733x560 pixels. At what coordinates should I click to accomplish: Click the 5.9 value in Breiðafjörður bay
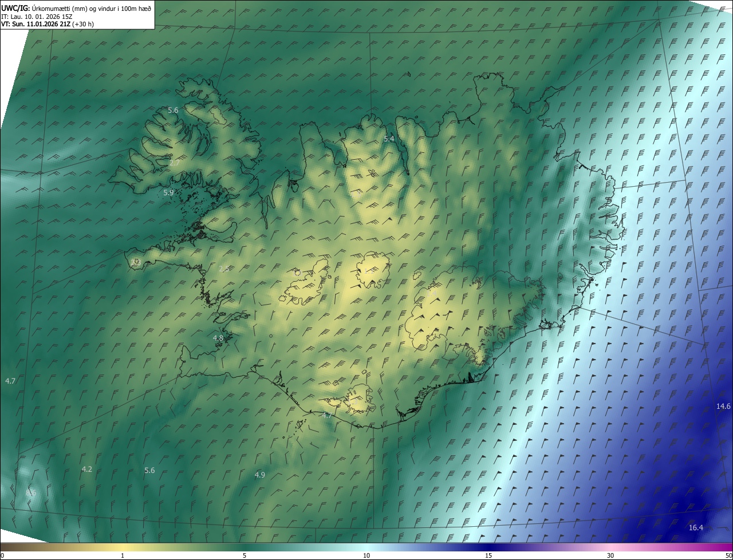(168, 193)
